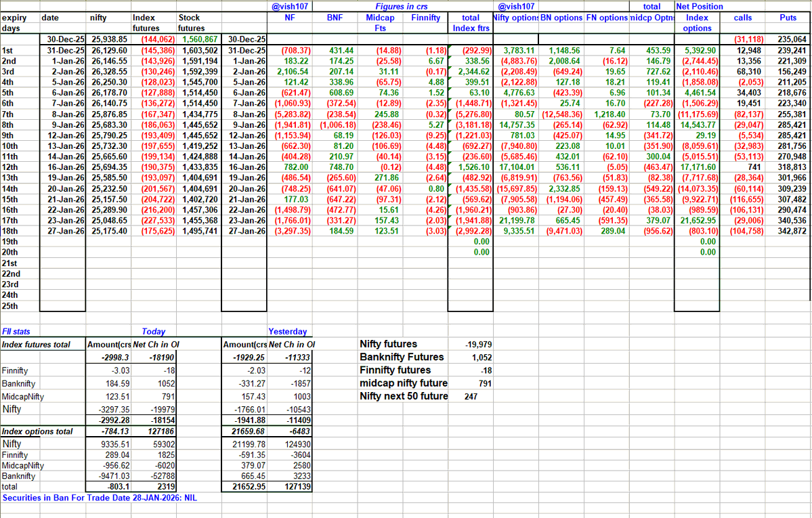
Task: Click yesterday's amount -1929.25
Action: tap(249, 358)
